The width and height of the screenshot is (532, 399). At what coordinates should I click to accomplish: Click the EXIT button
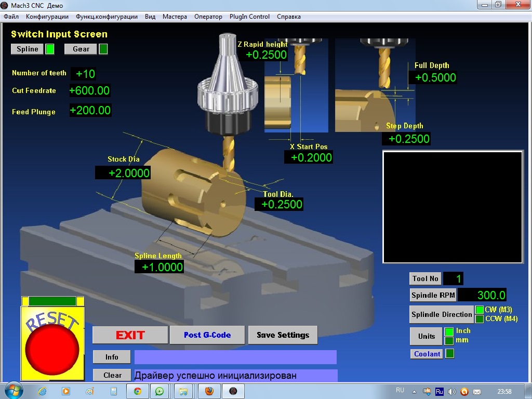tap(130, 335)
